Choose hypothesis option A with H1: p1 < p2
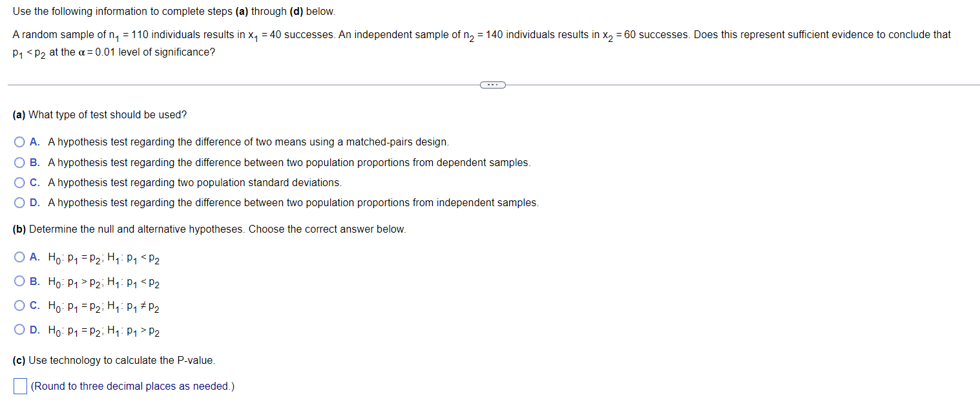This screenshot has width=980, height=402. click(x=19, y=257)
